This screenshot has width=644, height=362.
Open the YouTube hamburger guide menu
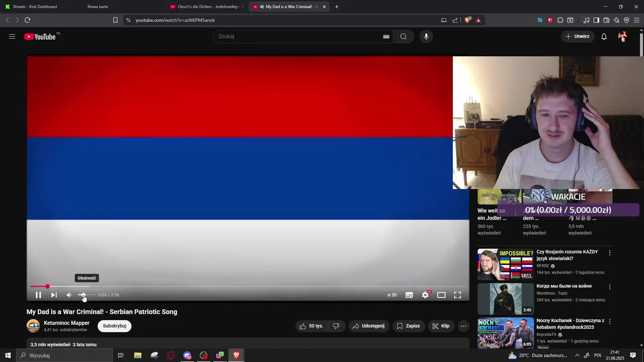pos(12,36)
